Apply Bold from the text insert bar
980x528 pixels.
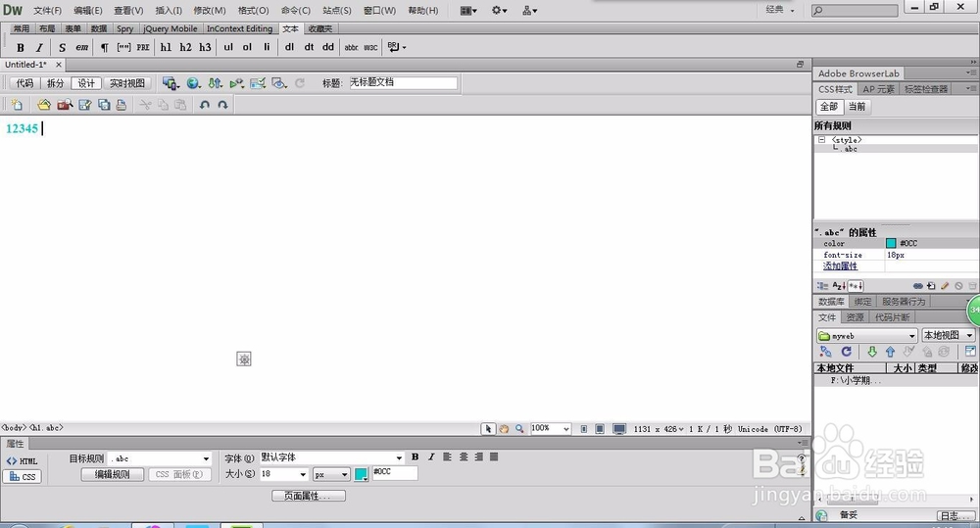20,47
